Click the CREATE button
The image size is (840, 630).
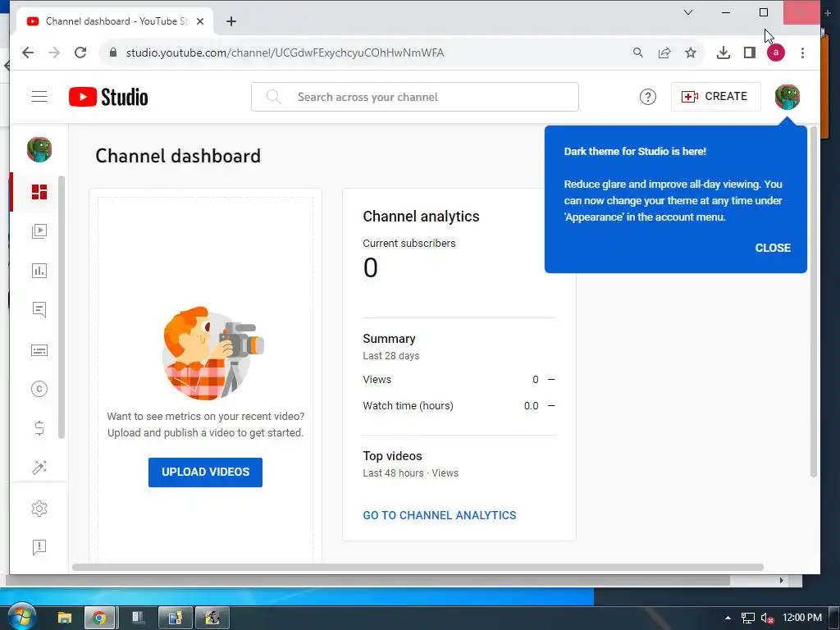click(715, 97)
